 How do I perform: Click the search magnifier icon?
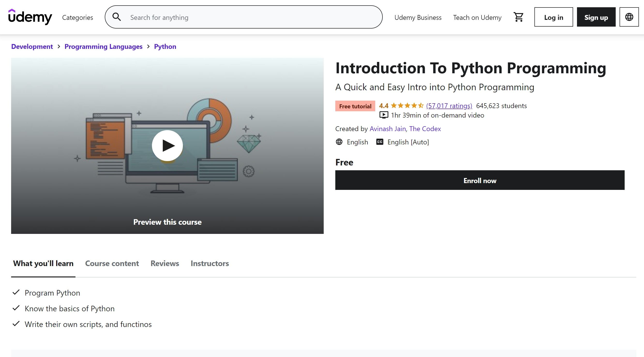pos(117,17)
